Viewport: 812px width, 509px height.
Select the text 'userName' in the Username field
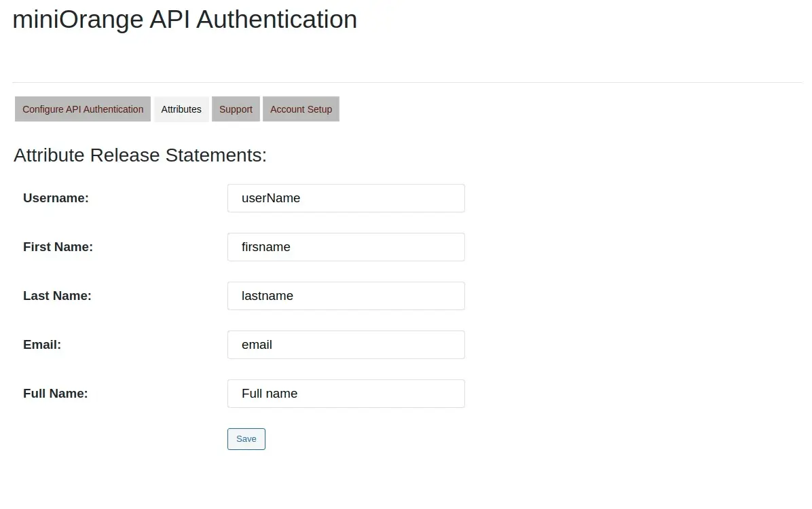click(x=271, y=197)
